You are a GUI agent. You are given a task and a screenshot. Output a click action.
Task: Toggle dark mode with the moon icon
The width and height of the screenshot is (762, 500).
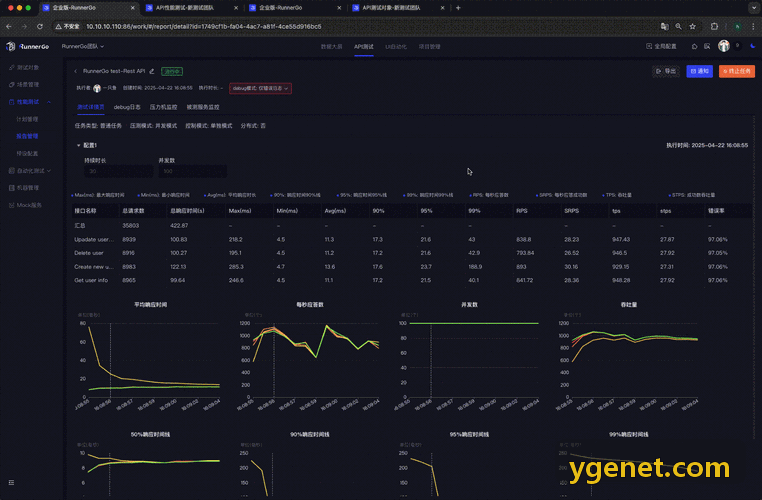click(x=753, y=46)
